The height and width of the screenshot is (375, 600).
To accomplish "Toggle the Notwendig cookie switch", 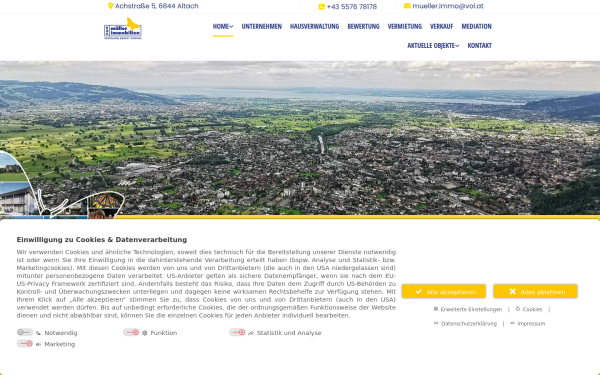I will (25, 332).
